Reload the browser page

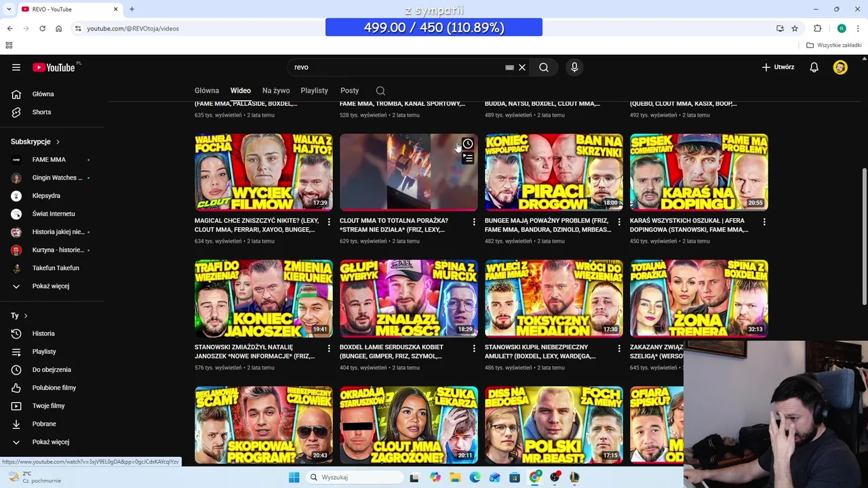tap(42, 28)
